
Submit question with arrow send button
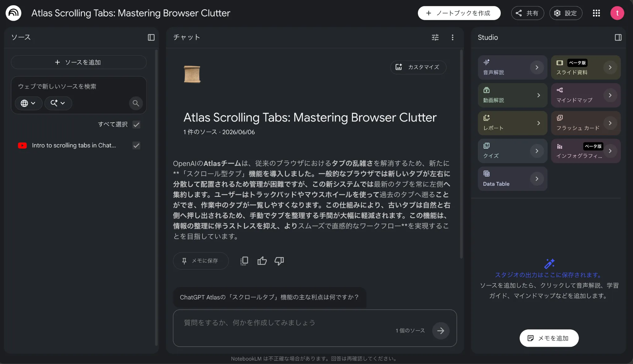pos(441,331)
